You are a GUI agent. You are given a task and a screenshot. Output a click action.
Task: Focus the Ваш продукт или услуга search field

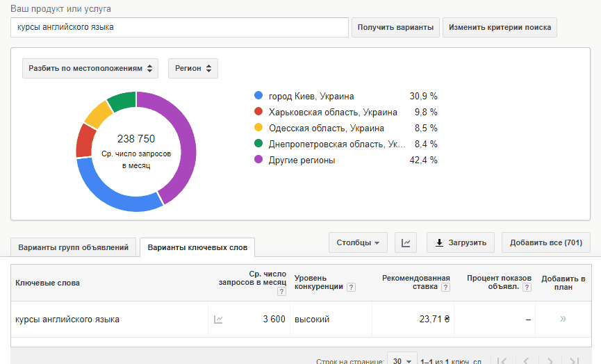pyautogui.click(x=179, y=27)
